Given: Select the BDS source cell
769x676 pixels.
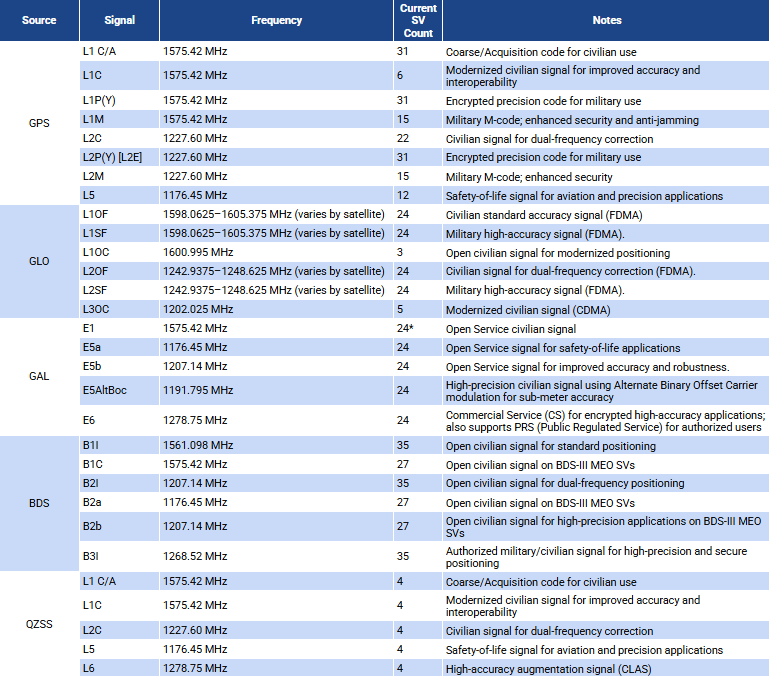Looking at the screenshot, I should point(39,503).
